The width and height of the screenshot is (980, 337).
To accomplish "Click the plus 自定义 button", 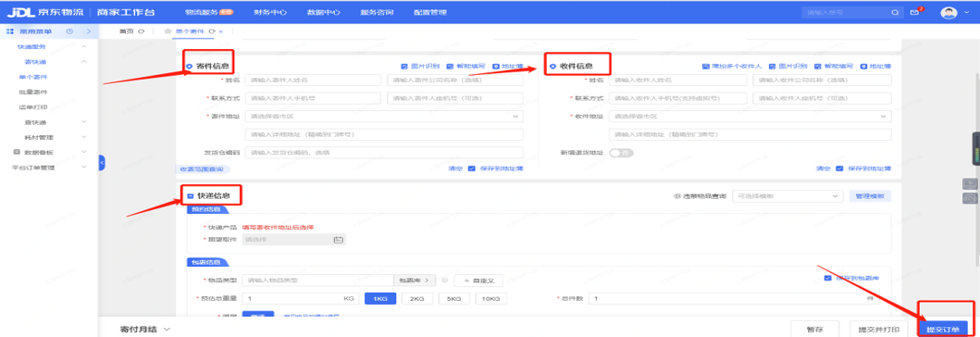I will (478, 281).
